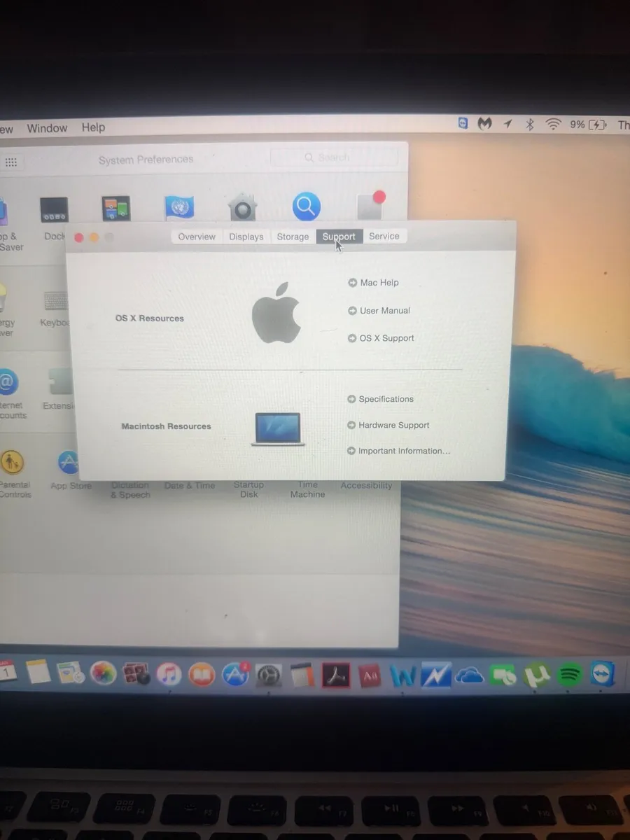Launch Adobe Acrobat from the Dock
The image size is (630, 840).
[x=335, y=675]
